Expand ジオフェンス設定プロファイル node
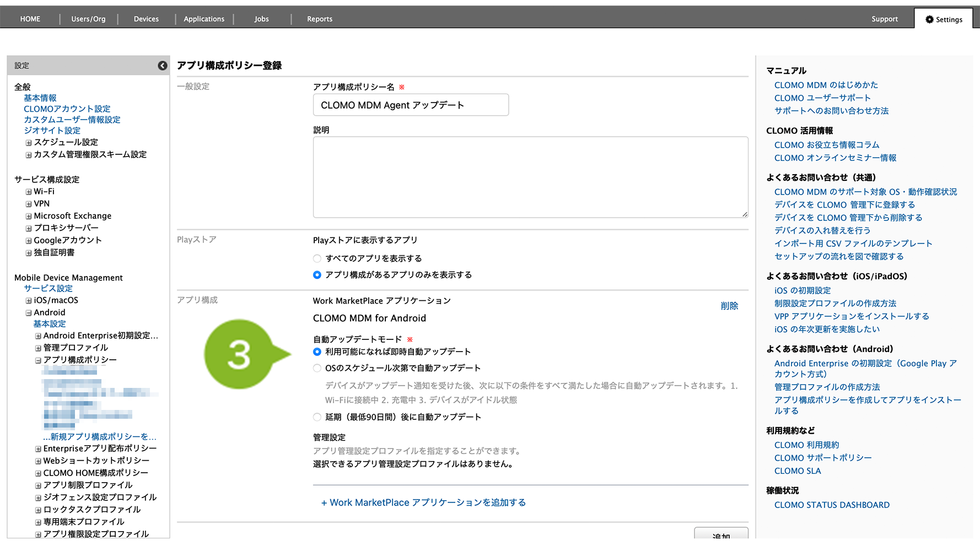 click(38, 498)
